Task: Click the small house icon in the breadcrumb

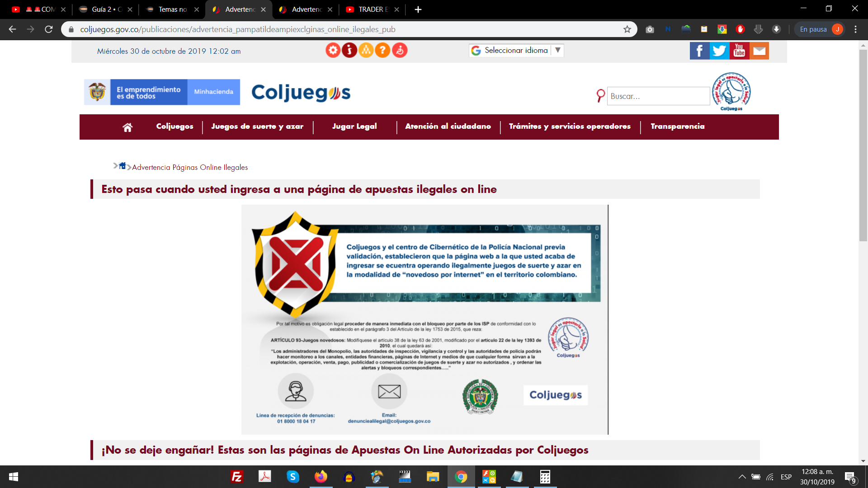Action: point(122,166)
